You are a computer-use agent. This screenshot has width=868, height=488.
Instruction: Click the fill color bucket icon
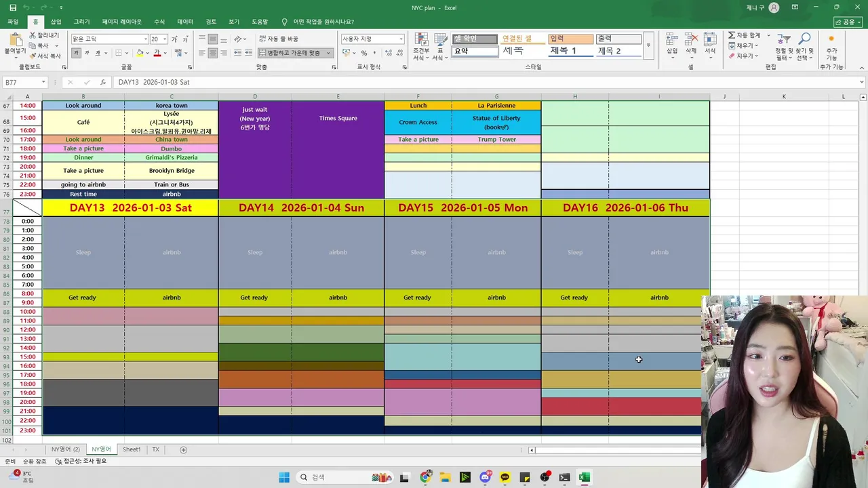point(140,53)
